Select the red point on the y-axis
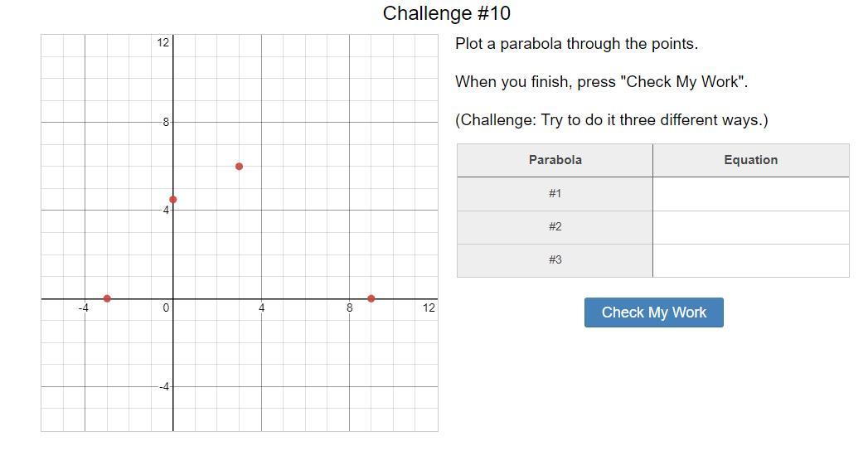The height and width of the screenshot is (470, 868). [172, 200]
